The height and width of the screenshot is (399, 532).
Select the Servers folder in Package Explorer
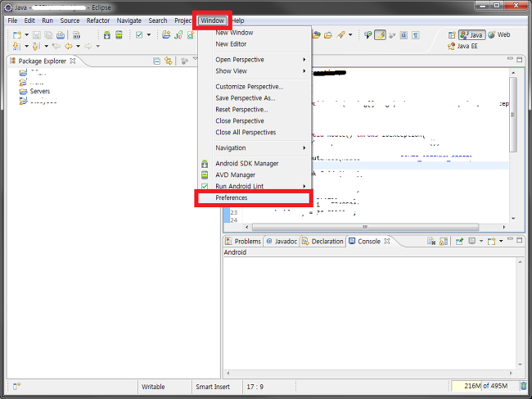pos(35,91)
